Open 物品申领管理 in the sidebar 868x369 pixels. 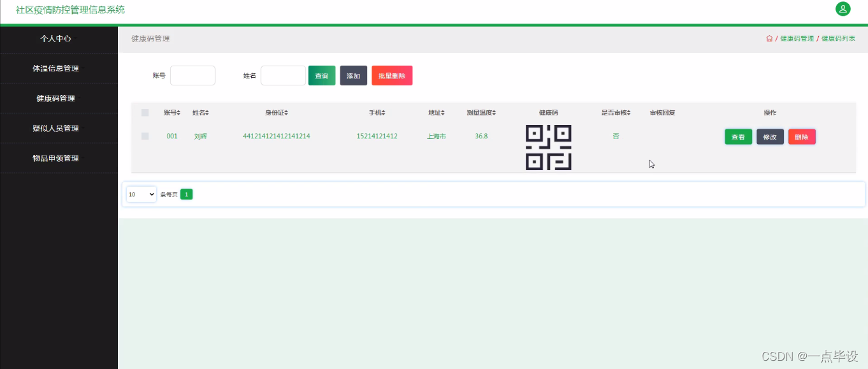click(59, 158)
